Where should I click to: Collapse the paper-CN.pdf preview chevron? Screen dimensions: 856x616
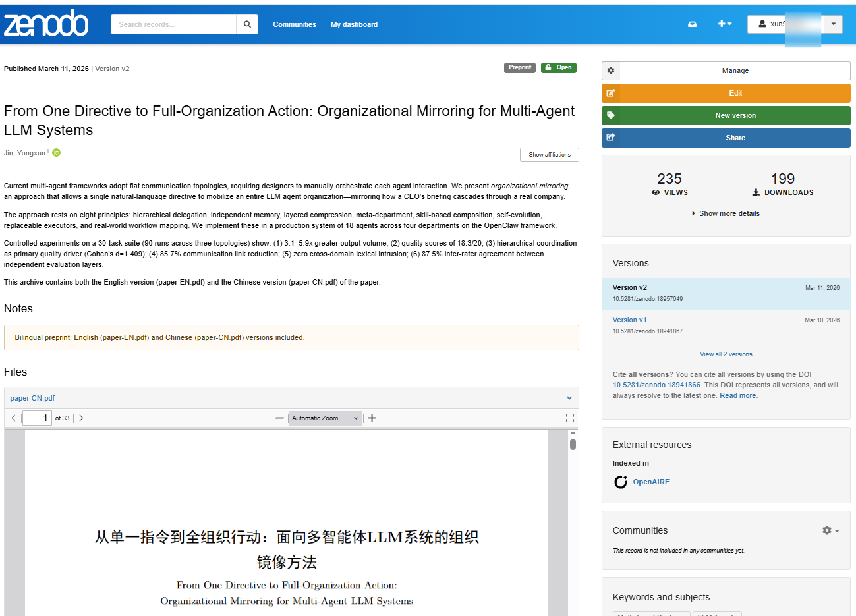coord(569,398)
